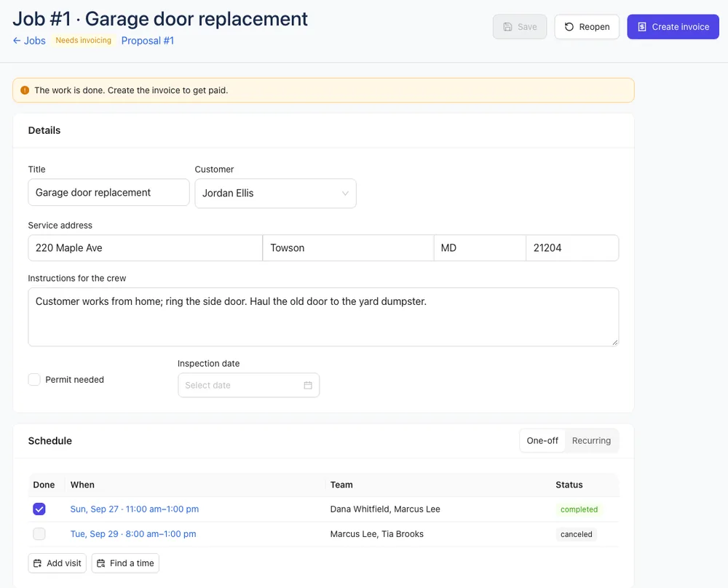
Task: Open the Customer dropdown Jordan Ellis
Action: 275,193
